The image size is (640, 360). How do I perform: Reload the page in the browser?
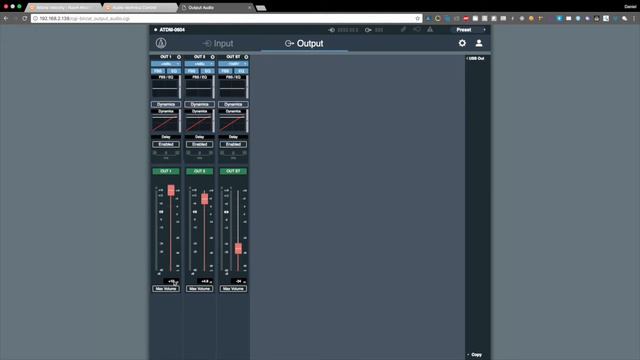click(24, 18)
